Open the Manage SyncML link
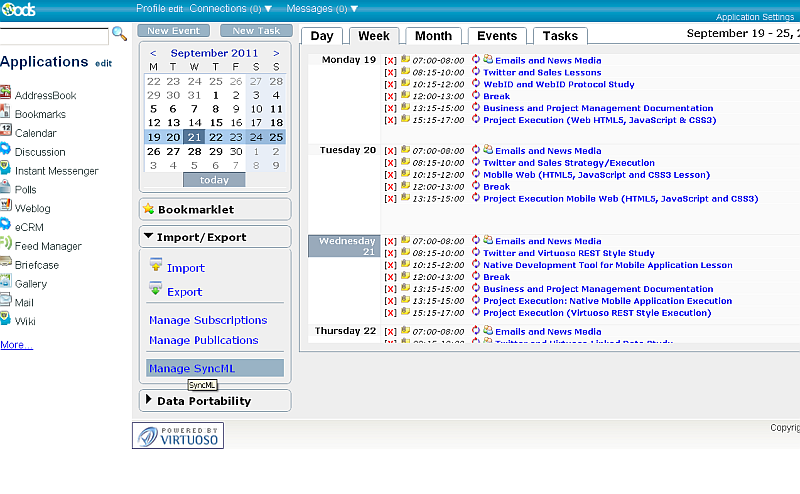Screen dimensions: 800x494 [191, 369]
